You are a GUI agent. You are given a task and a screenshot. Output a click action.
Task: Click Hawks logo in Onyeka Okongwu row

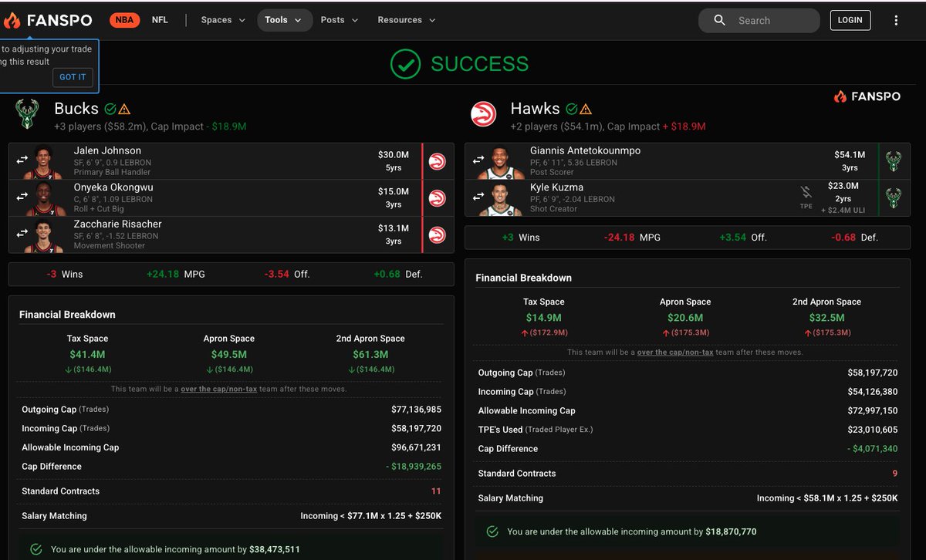[x=437, y=198]
